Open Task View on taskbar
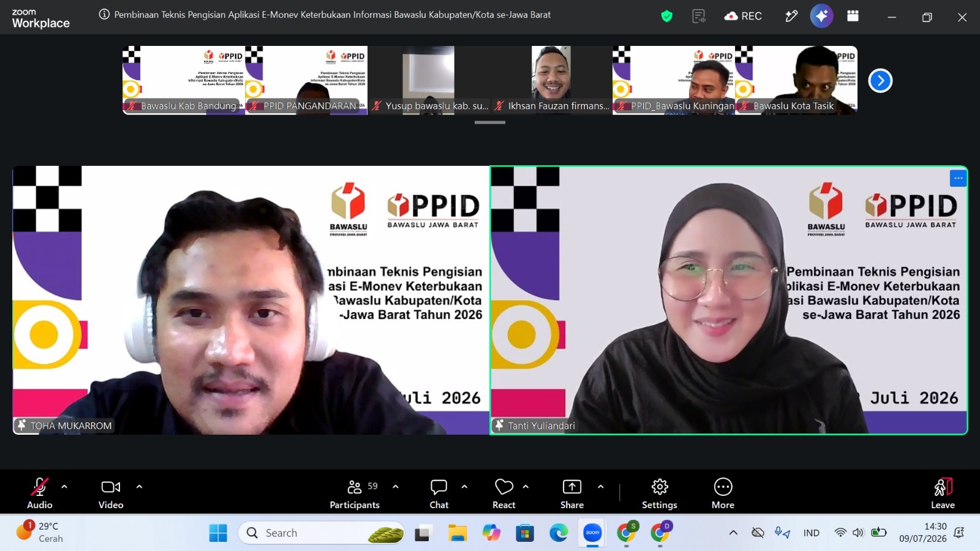980x551 pixels. point(423,533)
